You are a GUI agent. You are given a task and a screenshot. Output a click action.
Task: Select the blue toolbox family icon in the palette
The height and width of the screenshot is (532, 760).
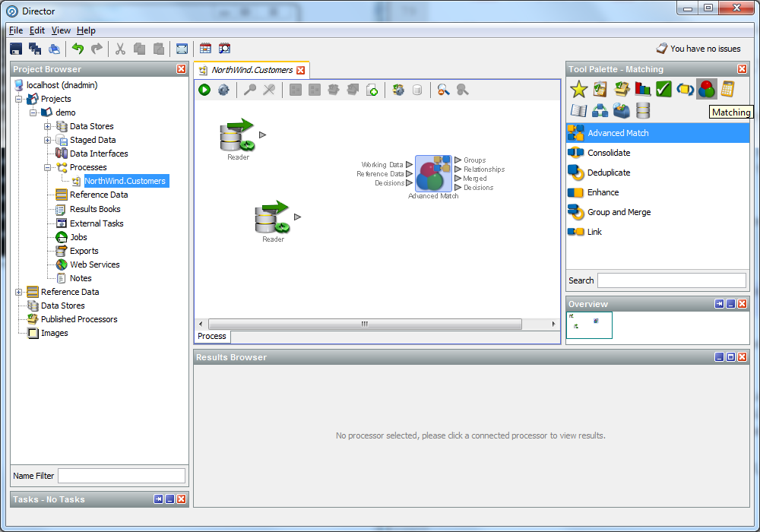pos(622,110)
